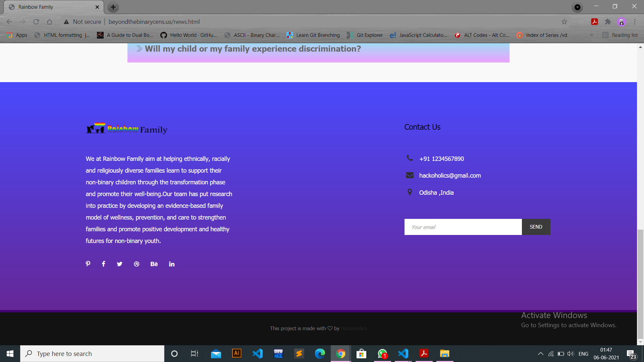Open the Chrome three-dot menu
This screenshot has height=362, width=644.
point(635,22)
